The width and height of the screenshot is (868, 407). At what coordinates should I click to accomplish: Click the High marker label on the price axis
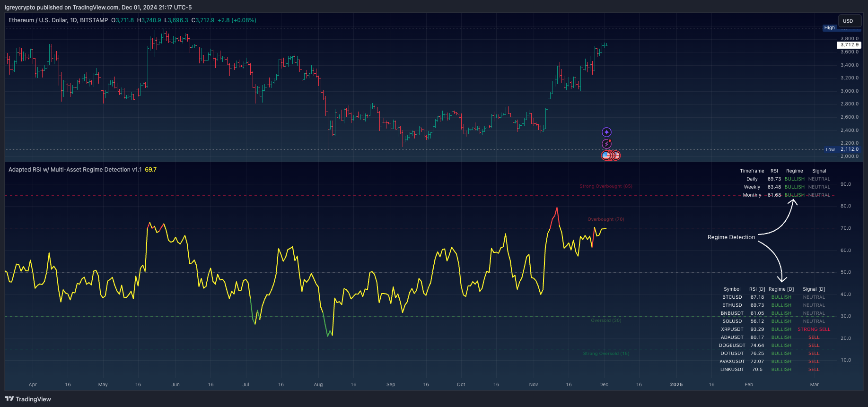tap(830, 28)
